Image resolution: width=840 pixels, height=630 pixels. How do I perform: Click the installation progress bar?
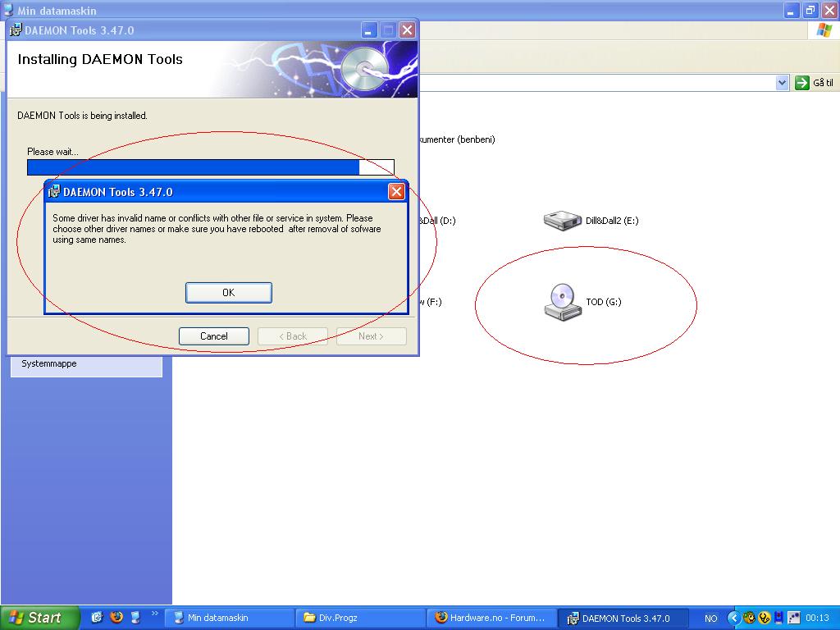211,167
